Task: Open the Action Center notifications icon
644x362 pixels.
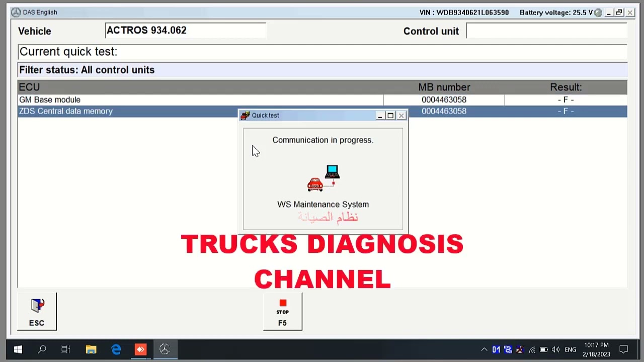Action: [623, 349]
